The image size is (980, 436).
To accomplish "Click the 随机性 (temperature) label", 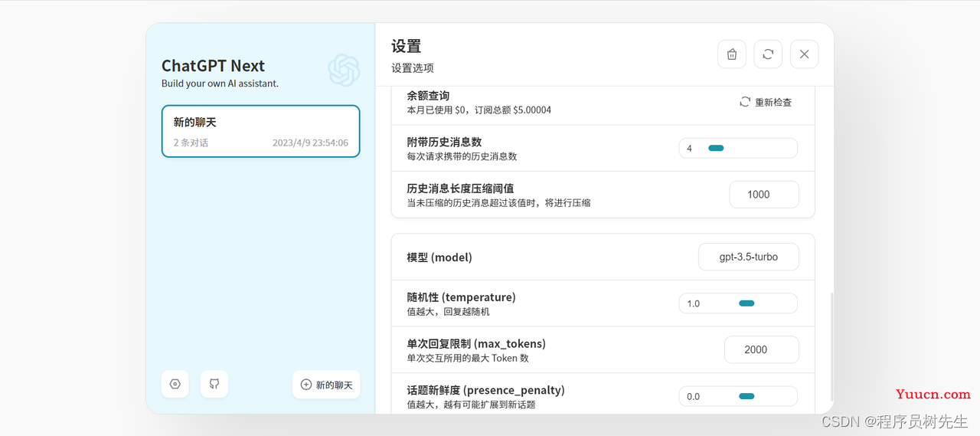I will coord(461,297).
